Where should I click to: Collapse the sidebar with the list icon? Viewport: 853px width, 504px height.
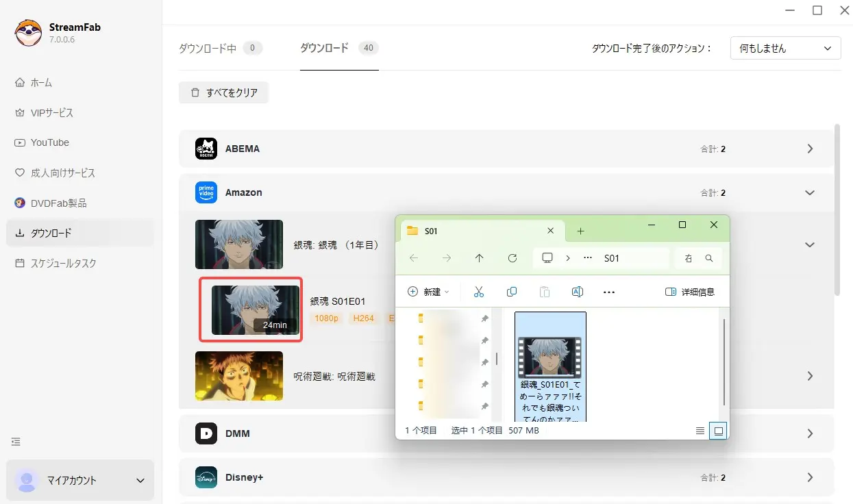[x=16, y=442]
